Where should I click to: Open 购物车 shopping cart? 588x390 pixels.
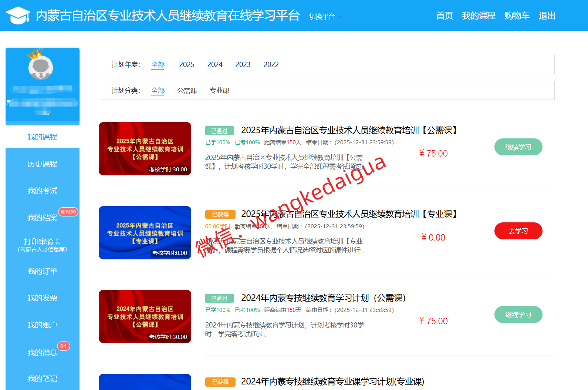click(x=517, y=16)
